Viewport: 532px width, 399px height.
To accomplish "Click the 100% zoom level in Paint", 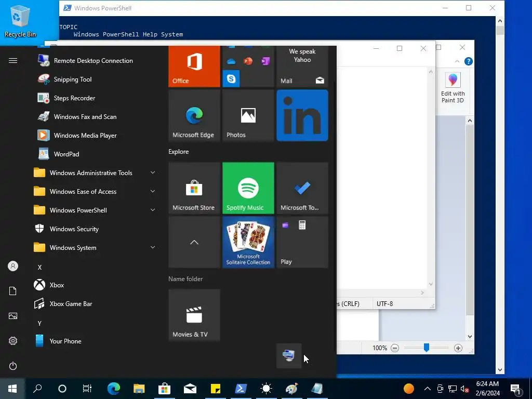I will [380, 348].
